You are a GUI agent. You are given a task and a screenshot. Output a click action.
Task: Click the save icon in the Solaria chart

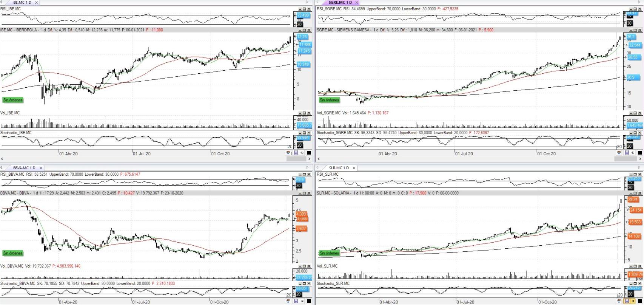click(x=627, y=301)
